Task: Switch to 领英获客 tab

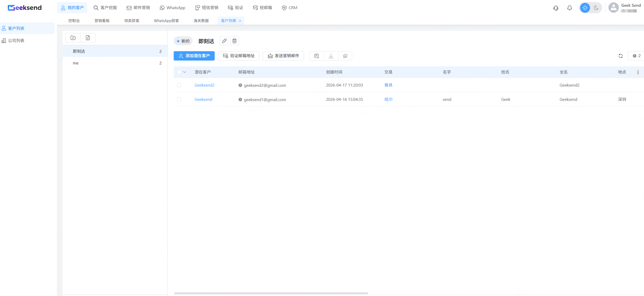Action: (132, 21)
